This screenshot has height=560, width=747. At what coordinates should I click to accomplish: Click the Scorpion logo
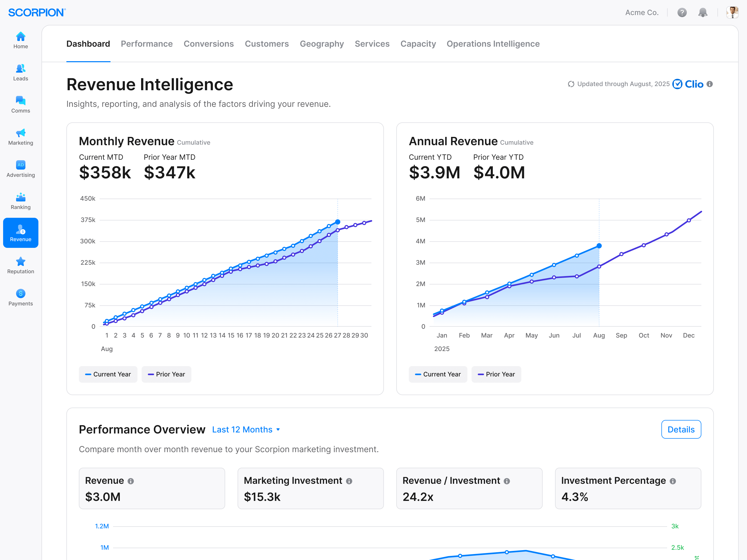(37, 13)
